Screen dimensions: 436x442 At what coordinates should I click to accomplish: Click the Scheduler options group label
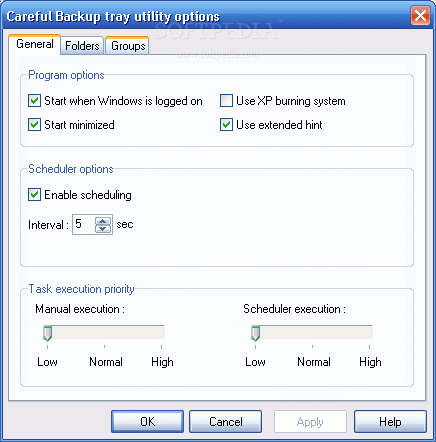pyautogui.click(x=71, y=169)
